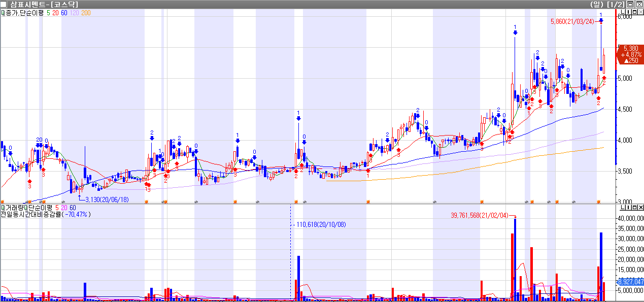Maximize the volume pane using its small icon
Viewport: 644px width, 302px height.
[x=634, y=207]
